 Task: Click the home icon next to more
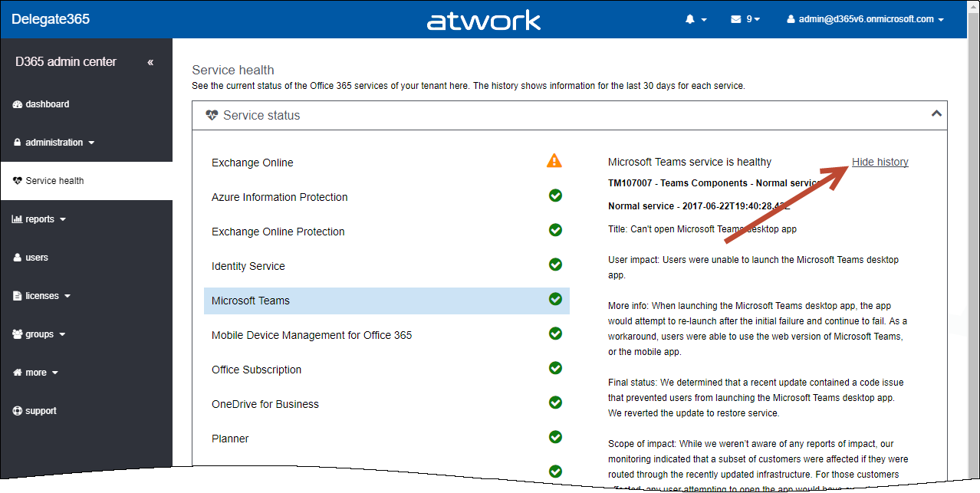coord(18,373)
